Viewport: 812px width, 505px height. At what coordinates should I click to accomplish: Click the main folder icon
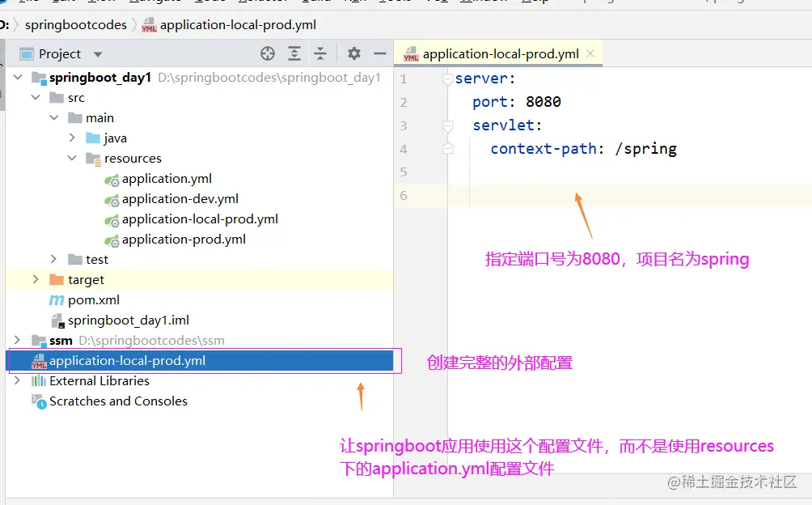tap(75, 117)
